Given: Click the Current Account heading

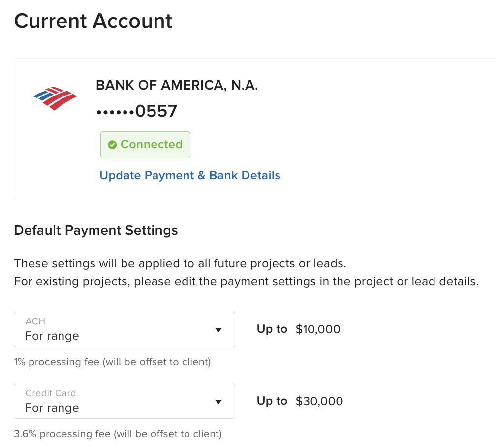Looking at the screenshot, I should (x=93, y=21).
